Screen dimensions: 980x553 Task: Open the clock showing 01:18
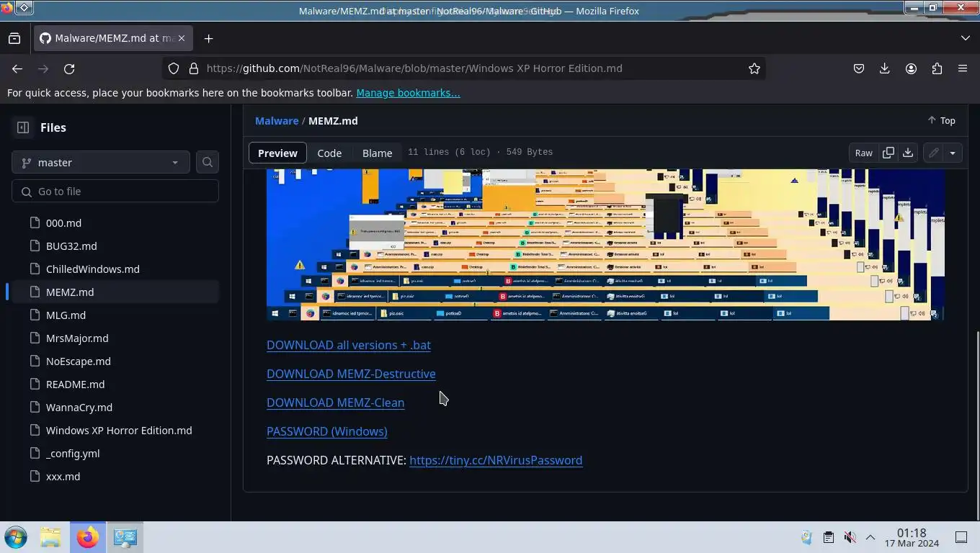tap(912, 537)
